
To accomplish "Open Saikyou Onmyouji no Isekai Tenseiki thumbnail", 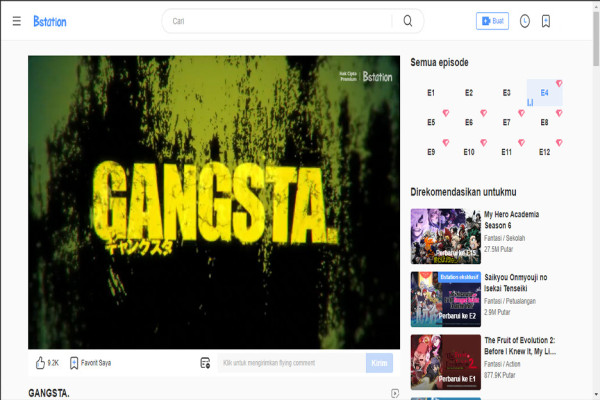I will click(446, 299).
